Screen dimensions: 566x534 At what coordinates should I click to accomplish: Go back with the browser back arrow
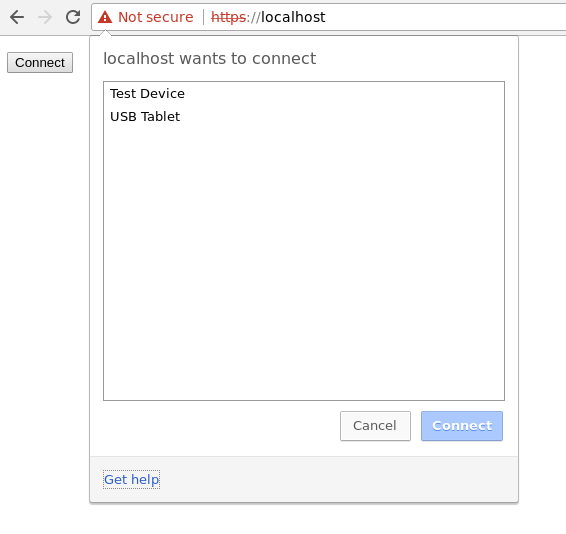pos(17,17)
